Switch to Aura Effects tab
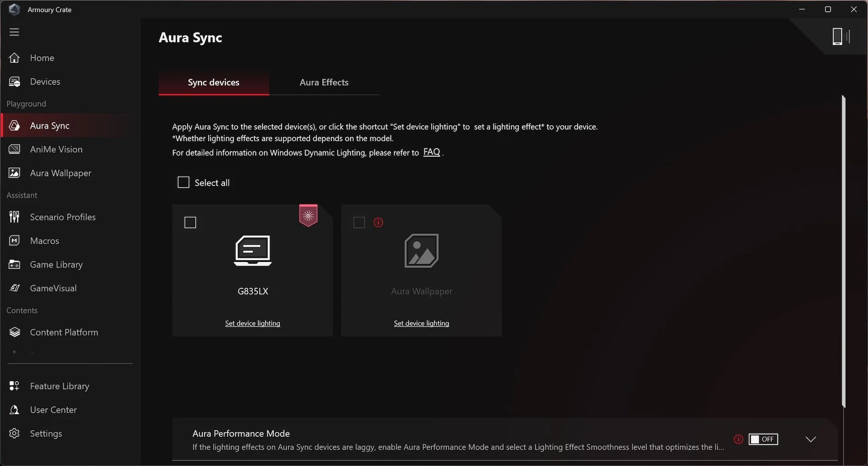868x466 pixels. click(324, 82)
